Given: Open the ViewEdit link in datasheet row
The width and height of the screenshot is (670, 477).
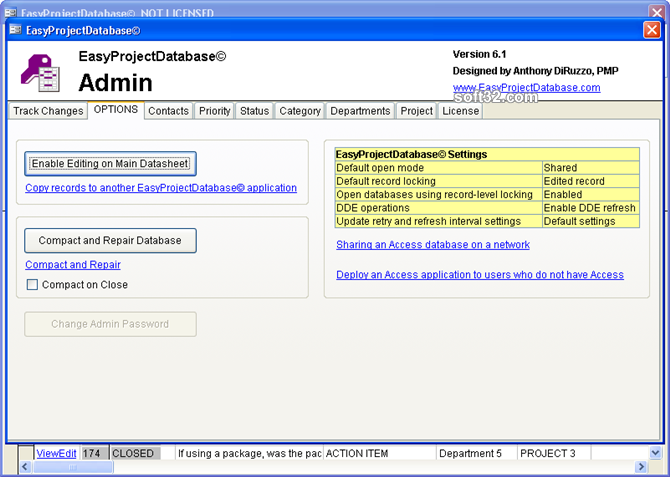Looking at the screenshot, I should tap(56, 453).
